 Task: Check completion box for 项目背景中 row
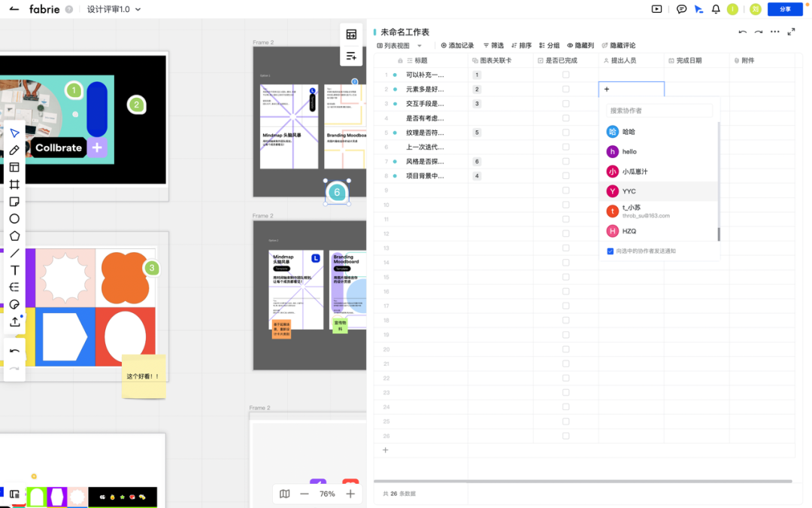[565, 175]
